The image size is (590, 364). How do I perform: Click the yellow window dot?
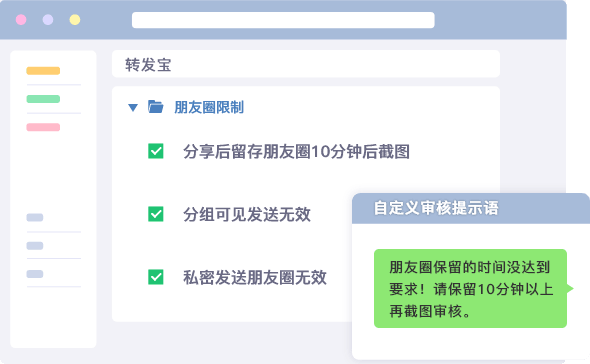[x=75, y=20]
